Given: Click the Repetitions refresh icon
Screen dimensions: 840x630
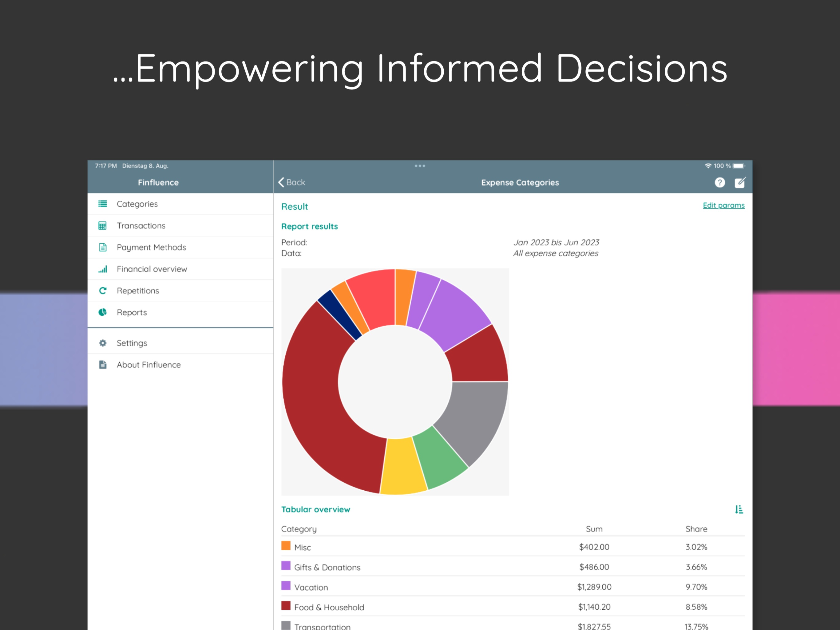Looking at the screenshot, I should point(102,291).
